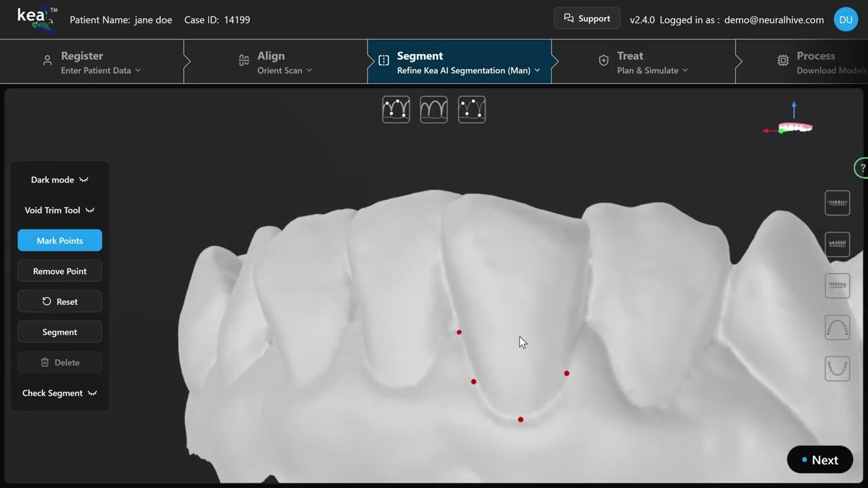The height and width of the screenshot is (488, 868).
Task: Click the Segment step bracket icon
Action: [384, 61]
